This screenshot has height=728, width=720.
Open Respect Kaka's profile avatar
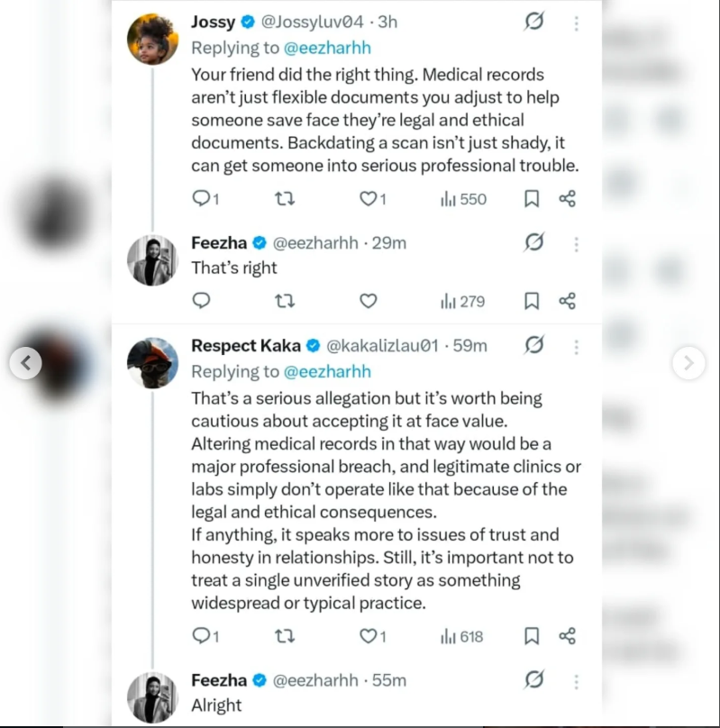(x=153, y=361)
